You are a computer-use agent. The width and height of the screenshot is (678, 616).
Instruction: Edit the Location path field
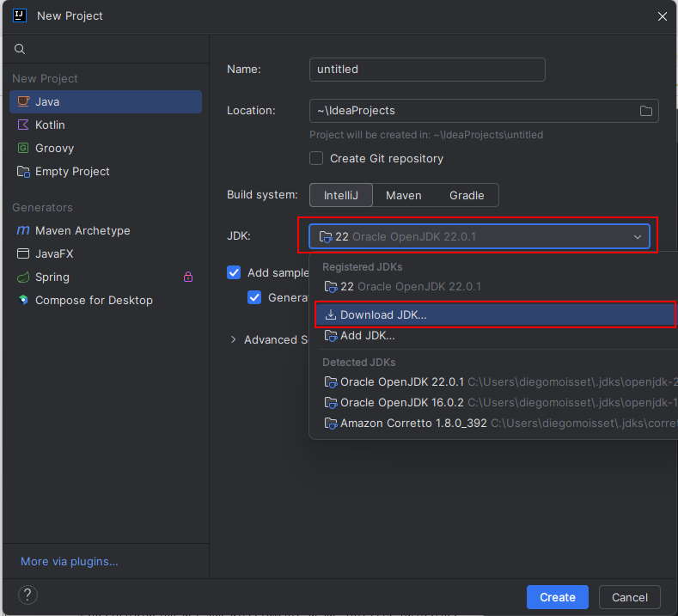click(484, 111)
